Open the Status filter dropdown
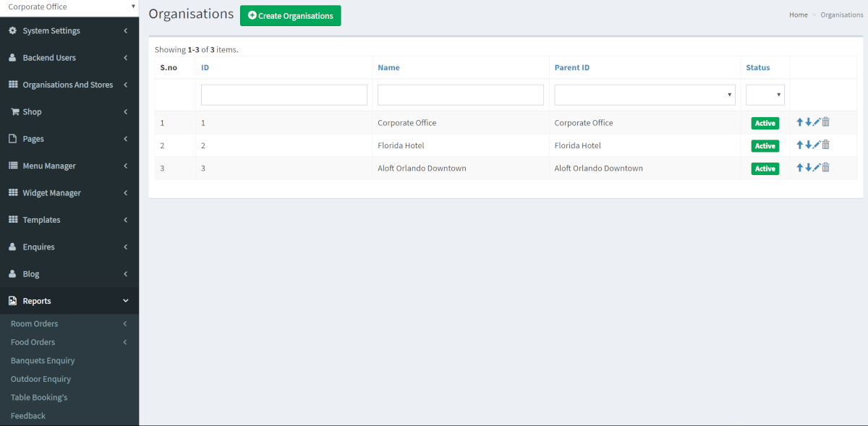Image resolution: width=868 pixels, height=426 pixels. (x=765, y=95)
